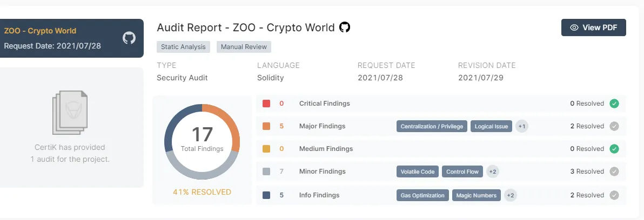Click the Critical Findings row label
Viewport: 644px width, 220px height.
tap(325, 103)
